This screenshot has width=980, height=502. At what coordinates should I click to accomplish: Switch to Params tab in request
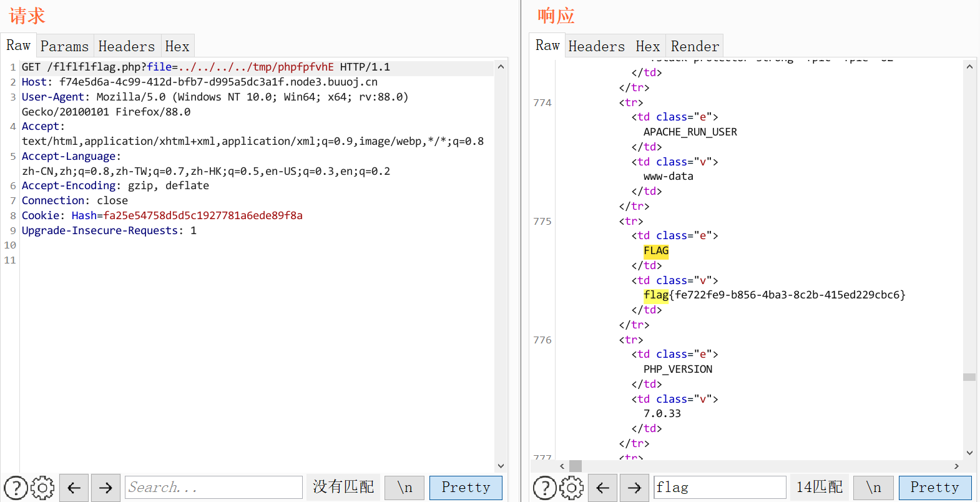pos(64,46)
